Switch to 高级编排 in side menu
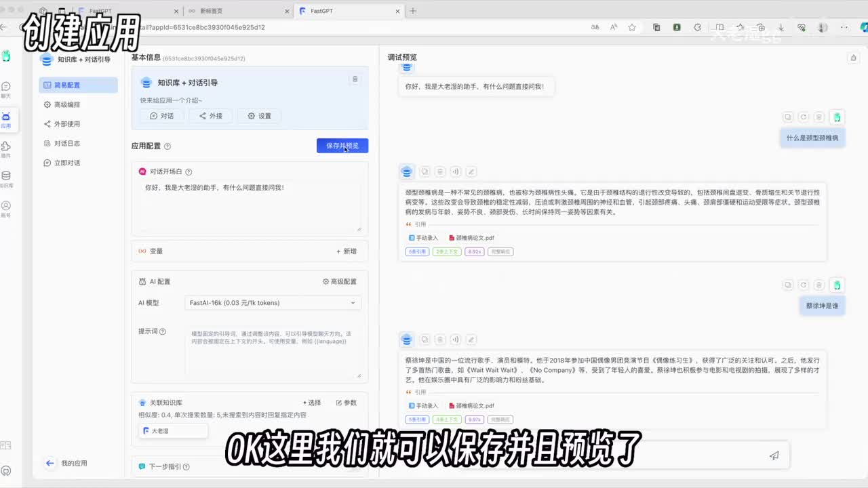Image resolution: width=868 pixels, height=488 pixels. click(x=66, y=104)
